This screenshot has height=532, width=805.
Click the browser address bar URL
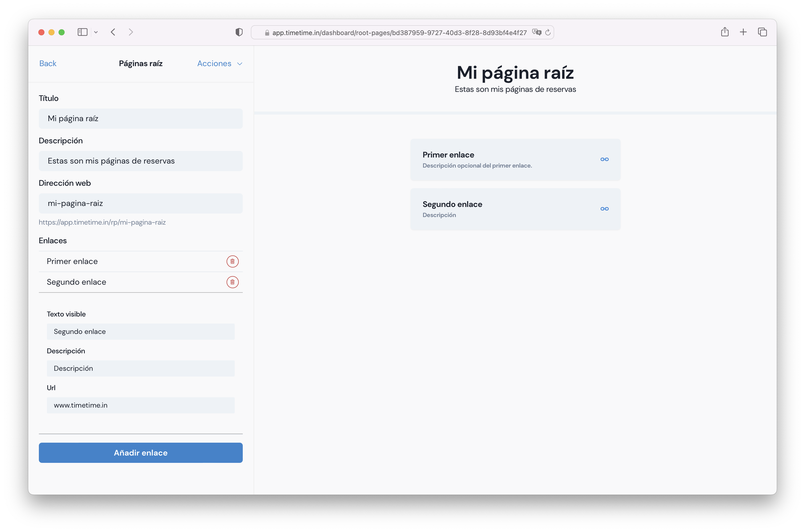click(x=399, y=33)
